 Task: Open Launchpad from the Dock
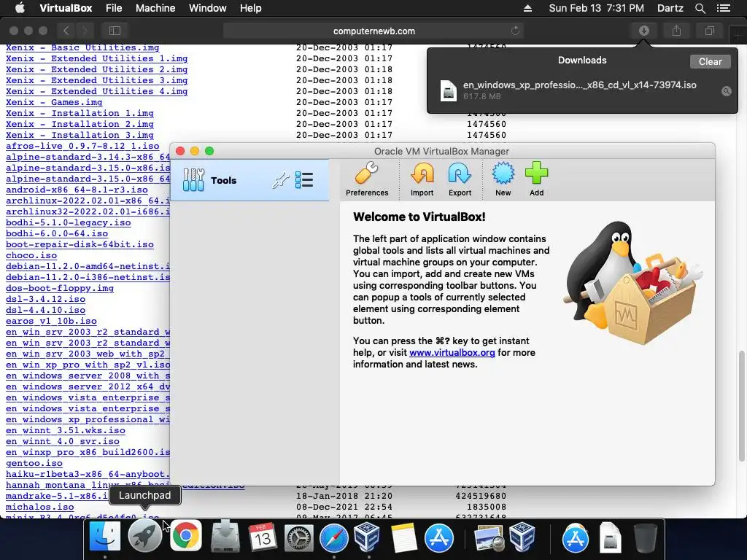click(145, 537)
